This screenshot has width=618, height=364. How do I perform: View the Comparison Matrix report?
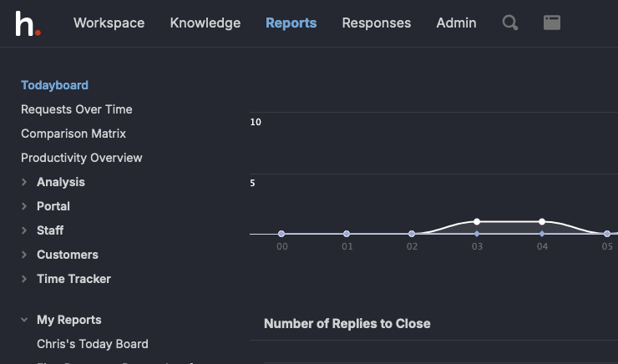[x=73, y=134]
